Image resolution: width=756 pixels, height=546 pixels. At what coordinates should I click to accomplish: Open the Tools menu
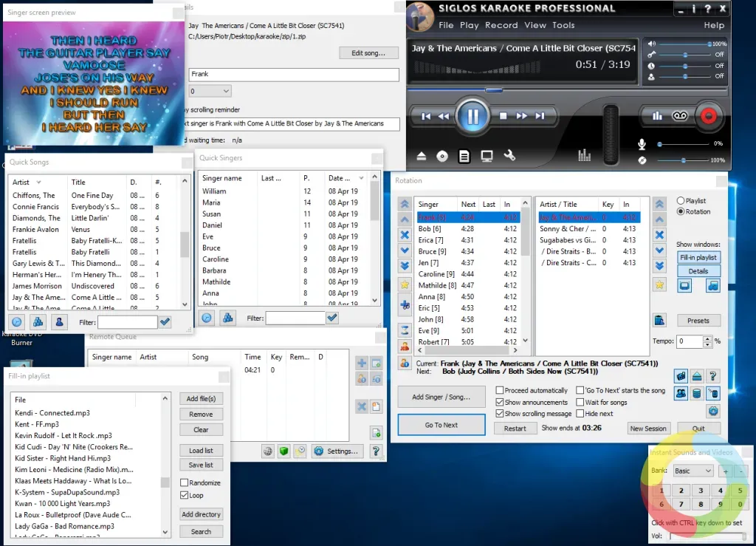pos(563,25)
